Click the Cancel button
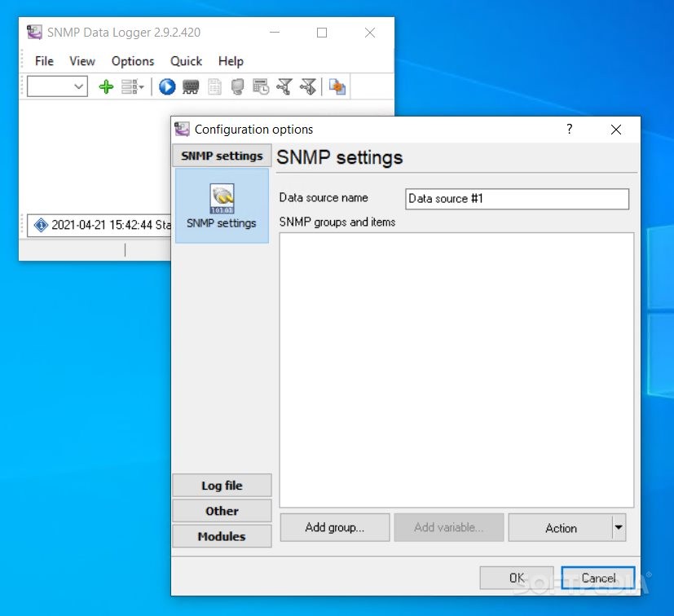 pyautogui.click(x=598, y=578)
